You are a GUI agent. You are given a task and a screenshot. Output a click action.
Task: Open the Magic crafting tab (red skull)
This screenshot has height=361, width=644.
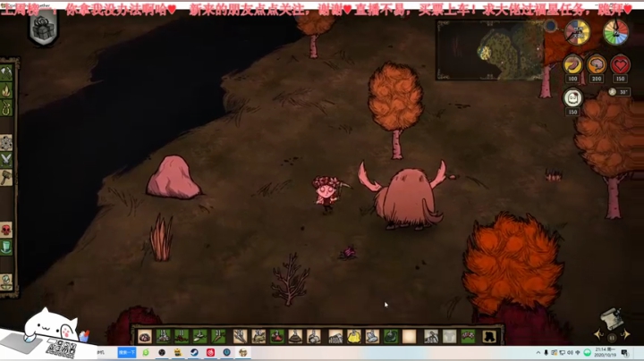(6, 230)
